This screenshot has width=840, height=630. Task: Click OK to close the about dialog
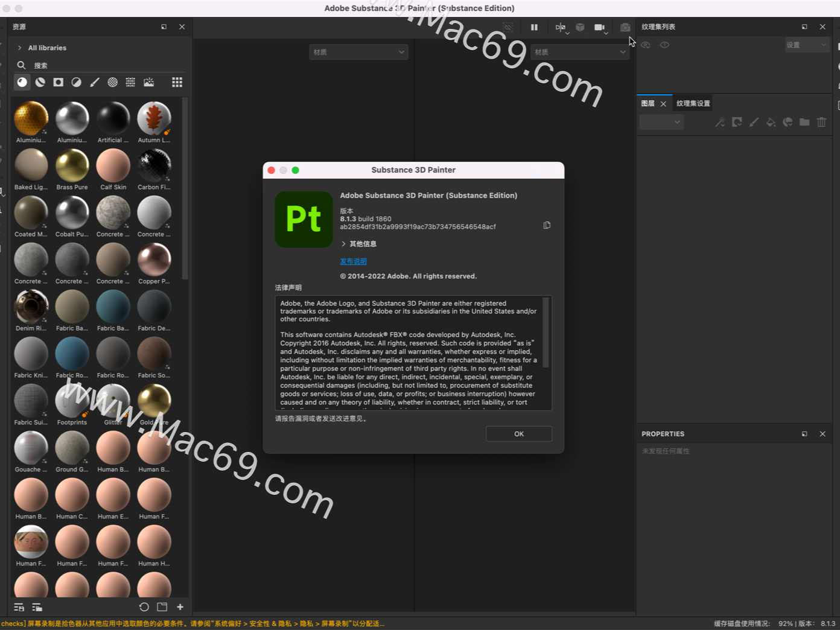(518, 433)
